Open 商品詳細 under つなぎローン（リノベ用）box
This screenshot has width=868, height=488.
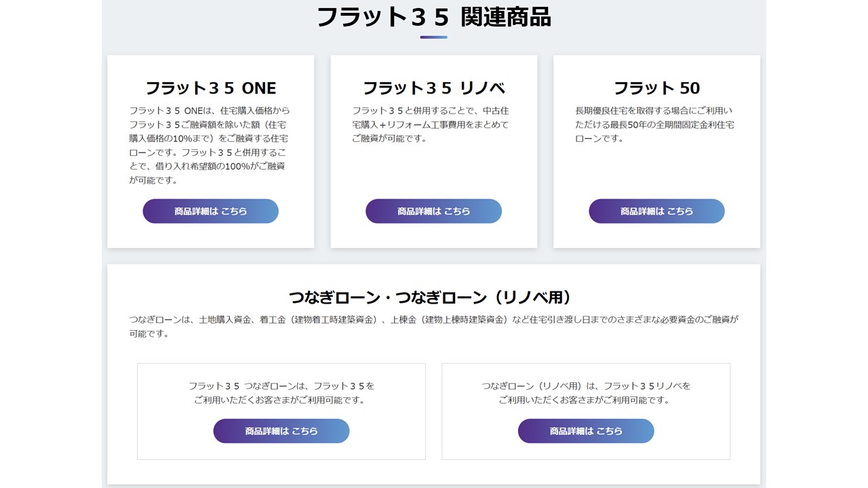[x=586, y=431]
